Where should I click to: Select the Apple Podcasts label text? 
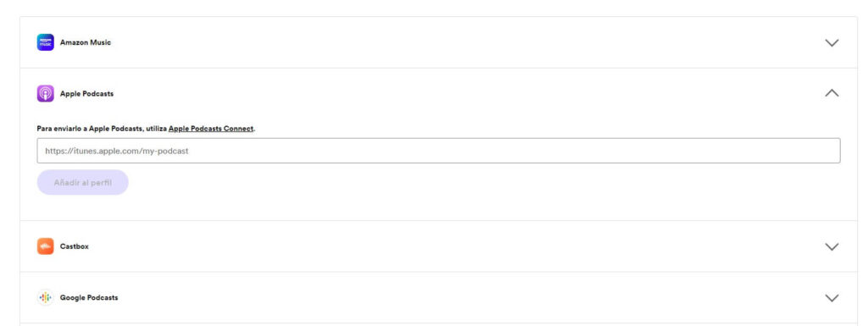pos(87,94)
